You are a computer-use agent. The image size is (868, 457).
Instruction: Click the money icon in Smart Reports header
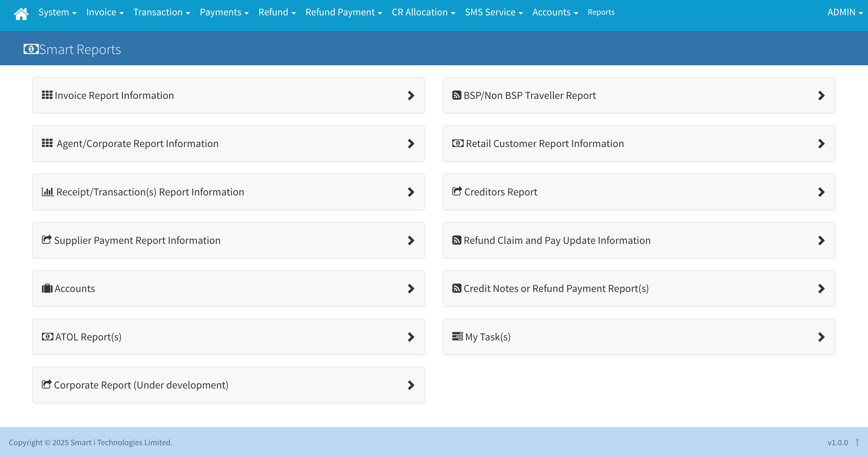(31, 49)
